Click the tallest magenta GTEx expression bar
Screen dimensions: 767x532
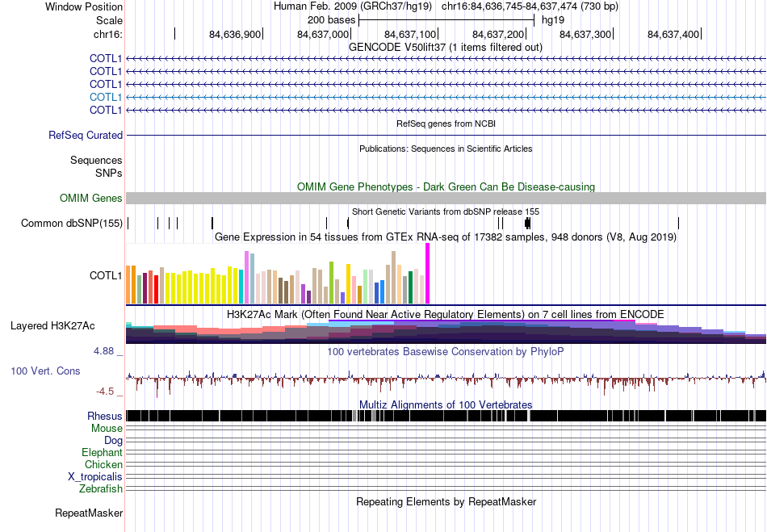(x=428, y=274)
